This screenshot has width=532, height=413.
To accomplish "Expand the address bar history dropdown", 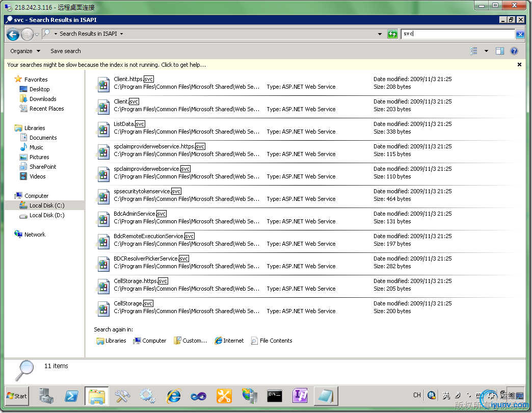I will pos(380,34).
